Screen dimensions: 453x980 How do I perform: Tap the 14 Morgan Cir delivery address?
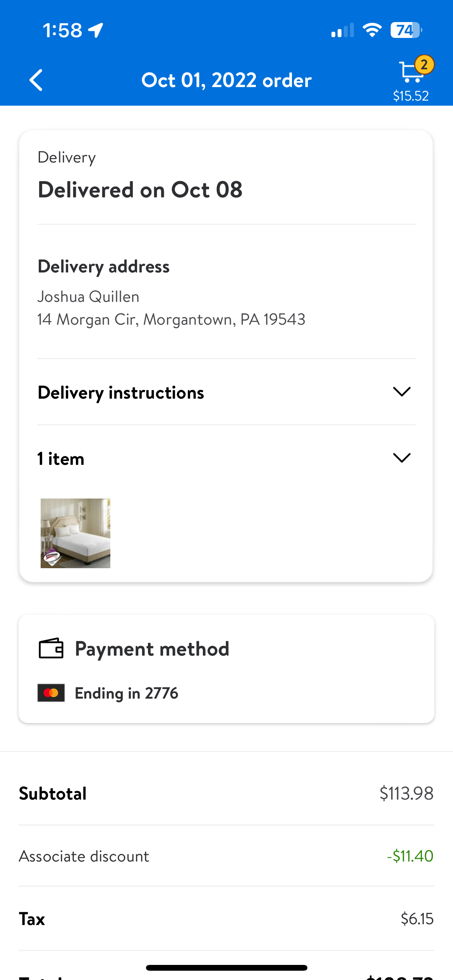pyautogui.click(x=171, y=319)
